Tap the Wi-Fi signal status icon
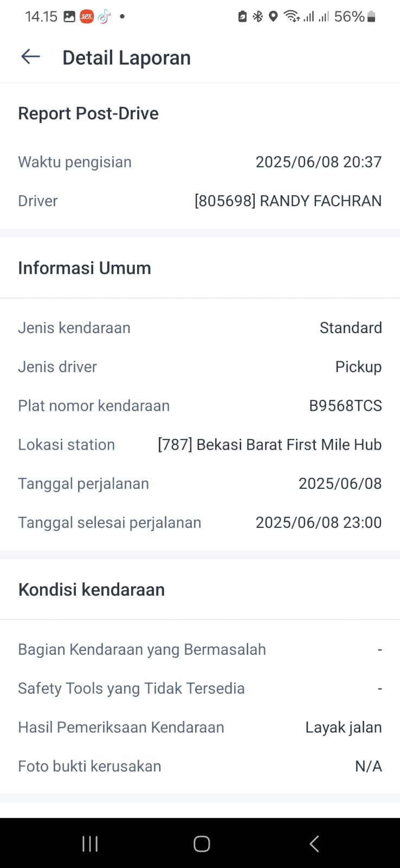Screen dimensions: 400x868 (x=292, y=17)
